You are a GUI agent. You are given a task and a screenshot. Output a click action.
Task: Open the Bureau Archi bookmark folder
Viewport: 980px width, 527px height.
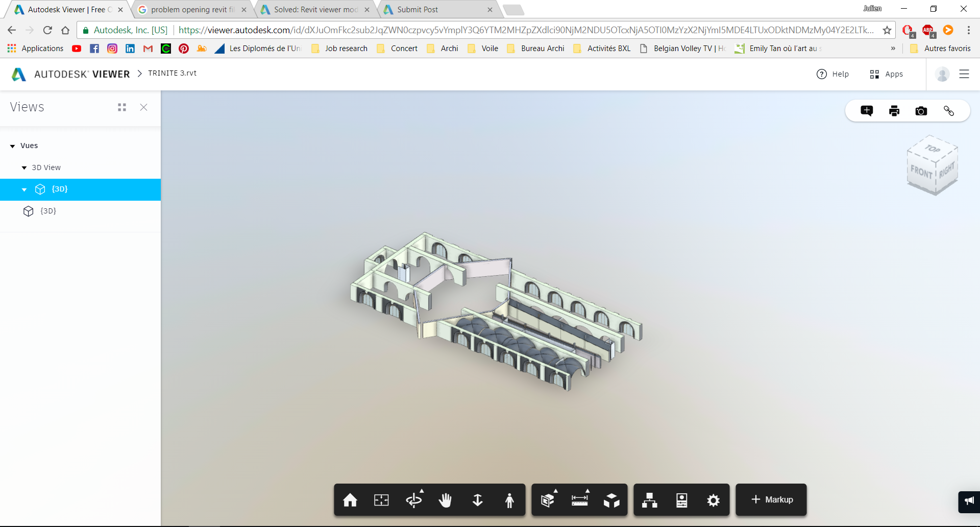pos(536,49)
